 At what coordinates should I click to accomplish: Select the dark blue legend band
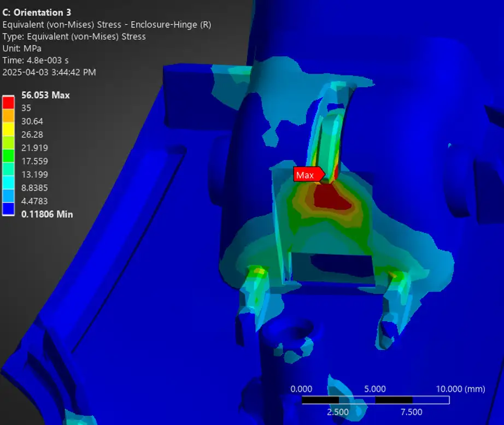pos(8,209)
